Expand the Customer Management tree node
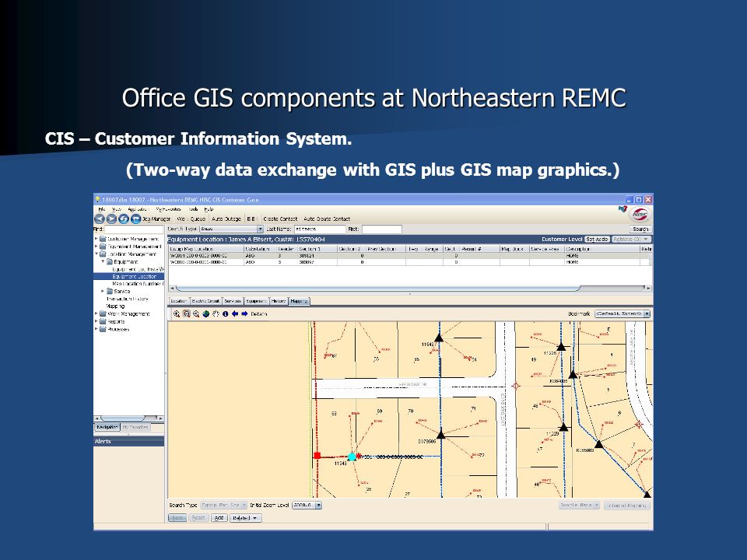Screen dimensions: 747x560 [96, 239]
